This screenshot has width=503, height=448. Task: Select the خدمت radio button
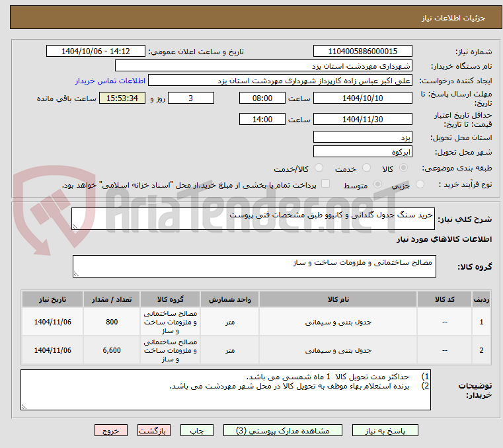point(366,168)
